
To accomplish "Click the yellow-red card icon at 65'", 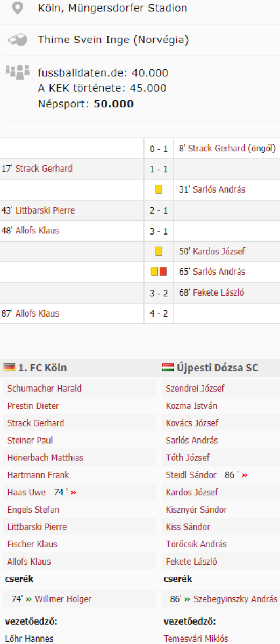I will point(159,272).
